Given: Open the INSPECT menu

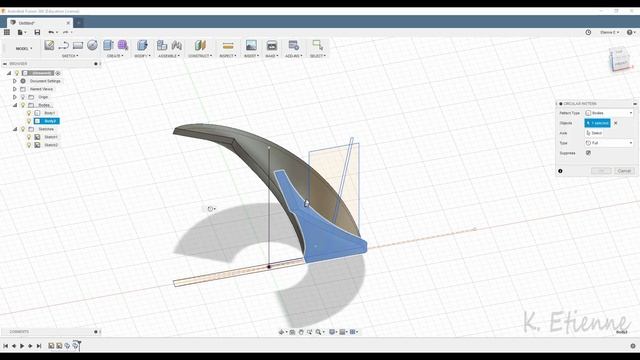Looking at the screenshot, I should point(228,56).
